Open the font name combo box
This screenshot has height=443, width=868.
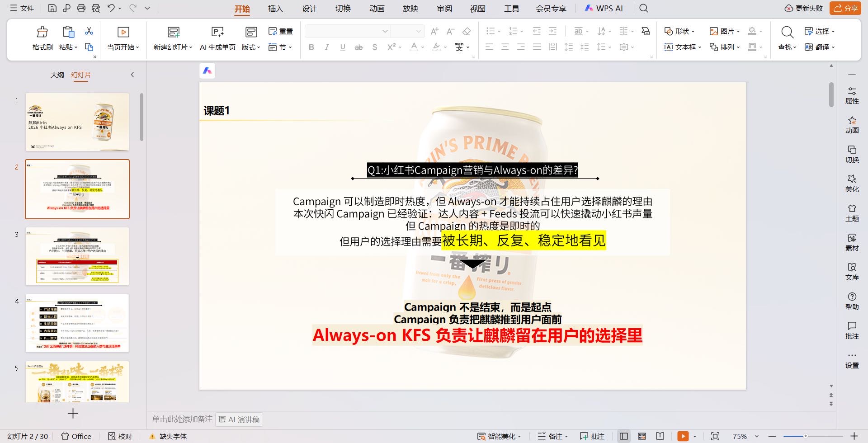347,31
